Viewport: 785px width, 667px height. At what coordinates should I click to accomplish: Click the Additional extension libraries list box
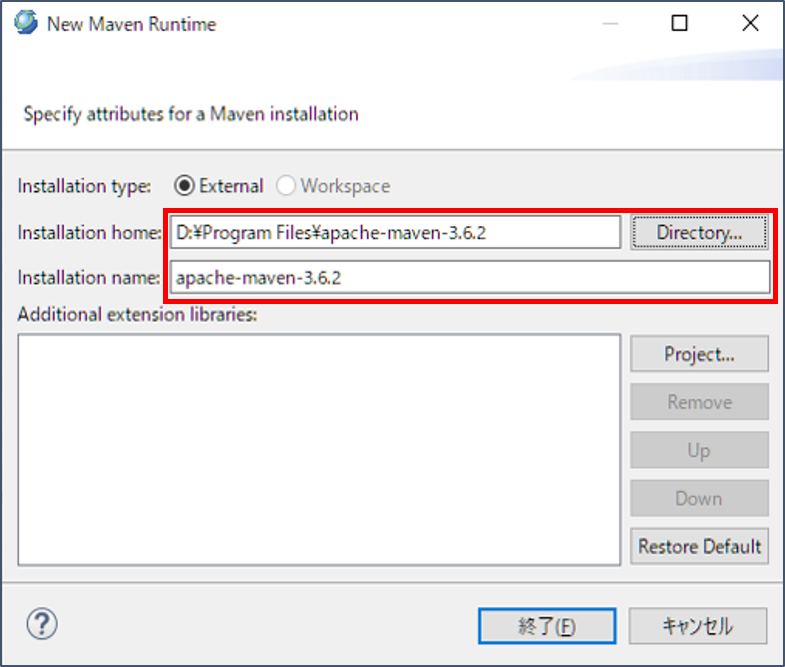click(319, 450)
